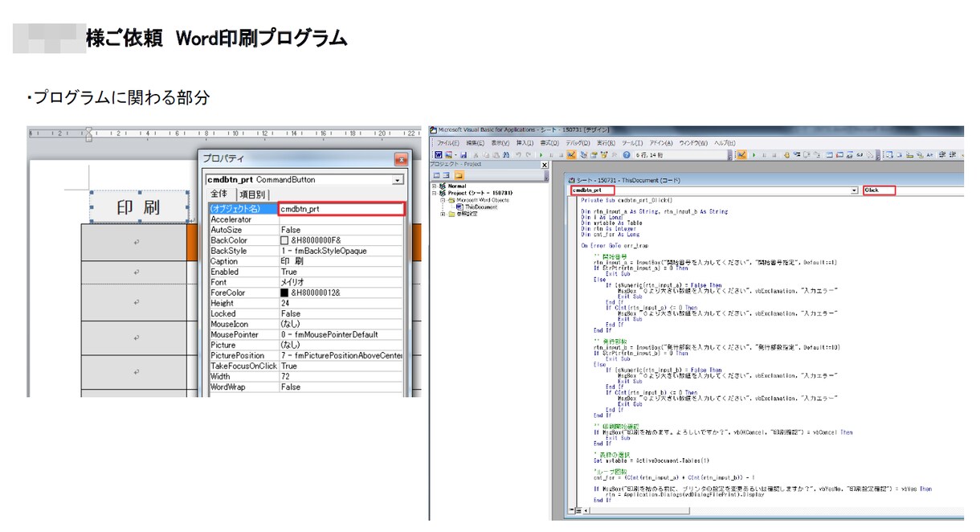Click the Width property value 72
The width and height of the screenshot is (980, 532).
coord(284,376)
